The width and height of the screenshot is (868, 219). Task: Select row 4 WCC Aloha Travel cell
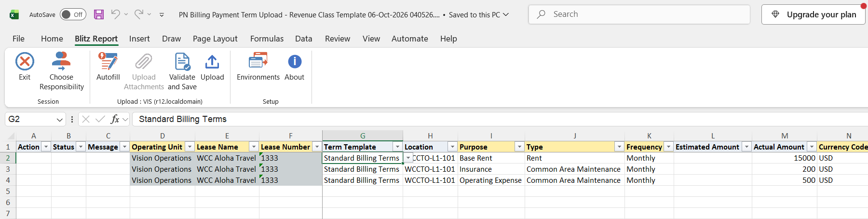227,180
